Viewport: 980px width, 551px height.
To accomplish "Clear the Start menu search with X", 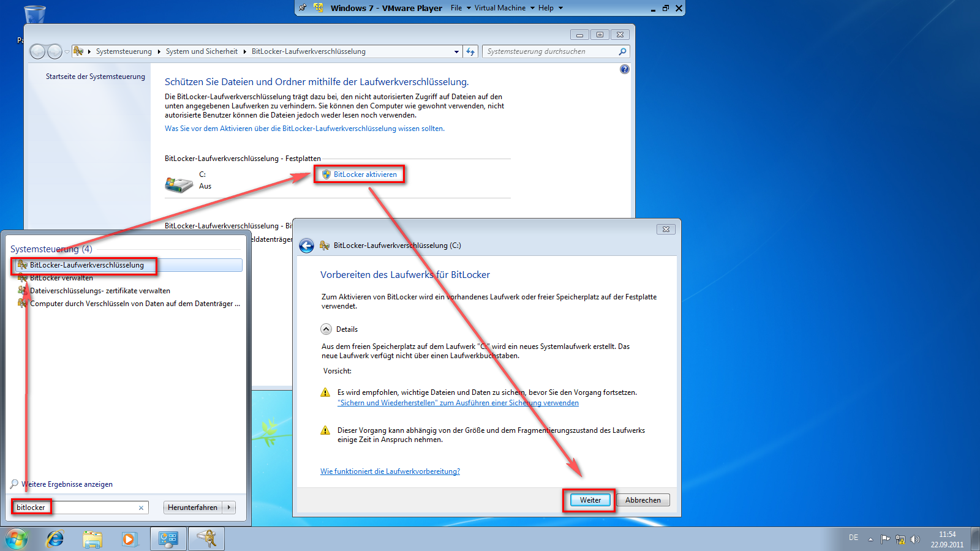I will [x=141, y=508].
